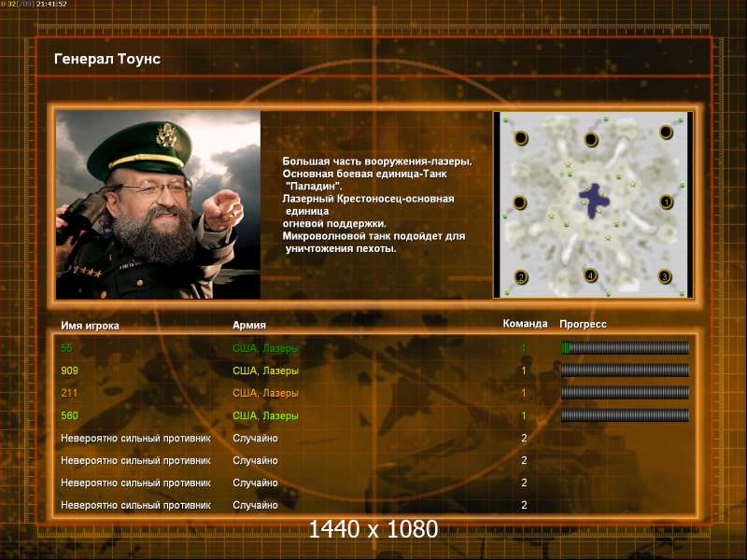
Task: Click the progress bar for player 909
Action: tap(625, 371)
